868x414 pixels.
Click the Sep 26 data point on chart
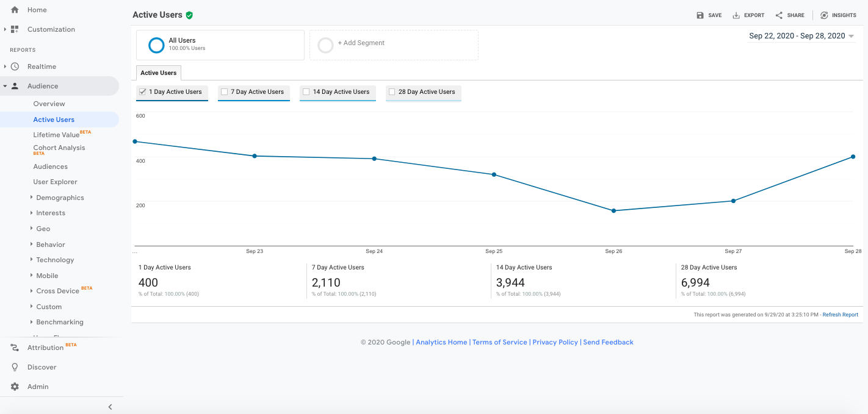[613, 211]
